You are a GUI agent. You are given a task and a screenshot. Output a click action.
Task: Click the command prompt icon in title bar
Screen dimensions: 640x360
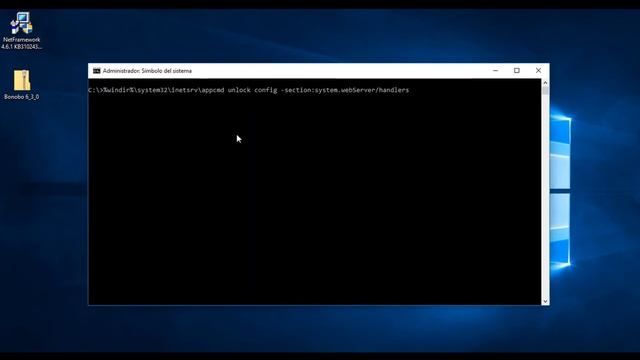[x=96, y=71]
